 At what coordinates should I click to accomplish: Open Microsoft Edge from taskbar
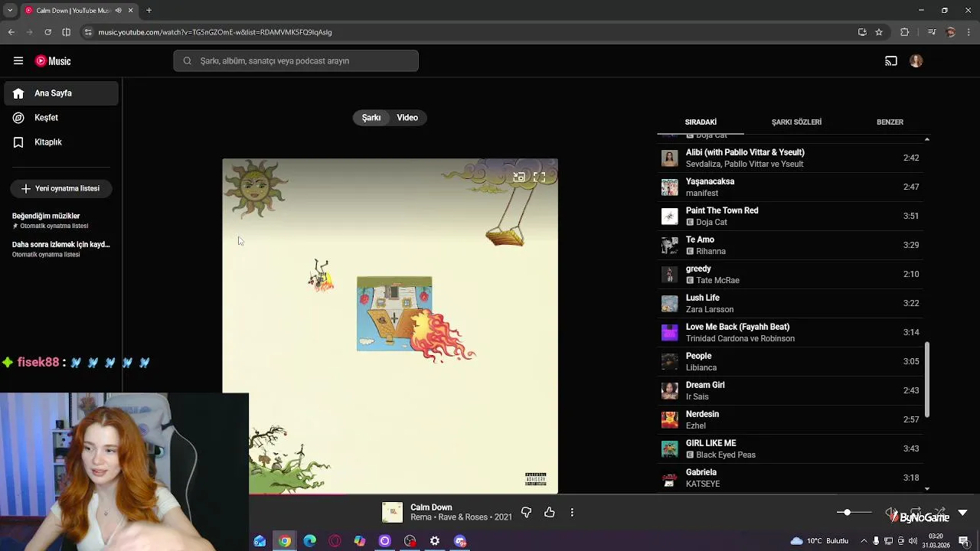310,541
